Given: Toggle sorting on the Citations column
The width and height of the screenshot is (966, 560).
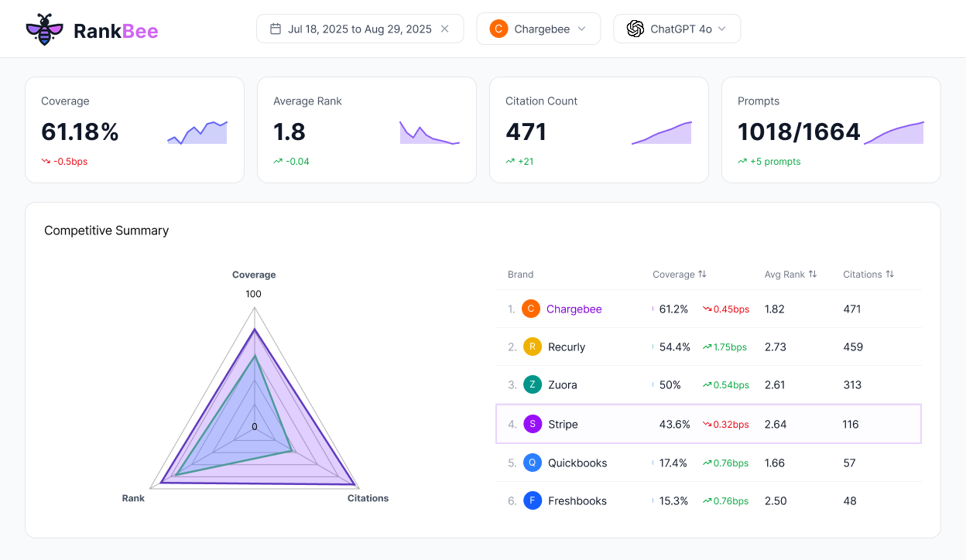Looking at the screenshot, I should (889, 274).
